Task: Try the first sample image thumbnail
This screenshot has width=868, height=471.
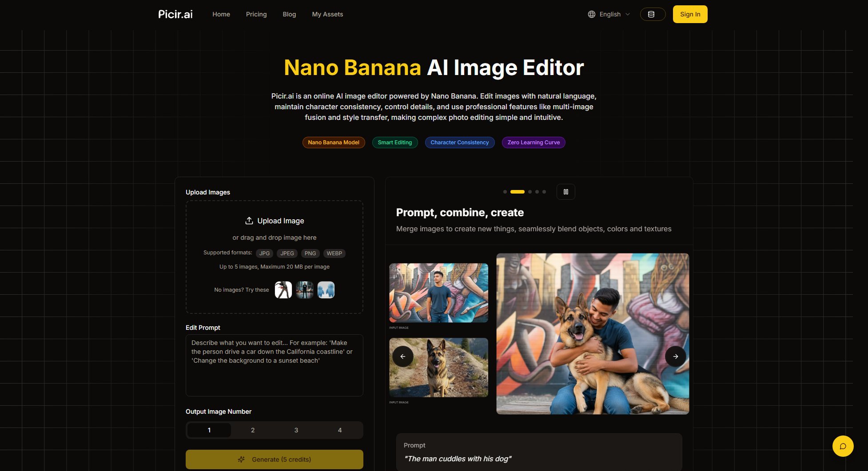Action: (283, 290)
